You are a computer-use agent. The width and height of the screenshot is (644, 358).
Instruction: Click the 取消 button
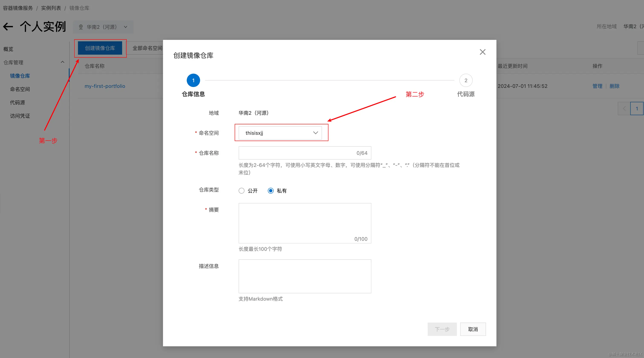(473, 329)
